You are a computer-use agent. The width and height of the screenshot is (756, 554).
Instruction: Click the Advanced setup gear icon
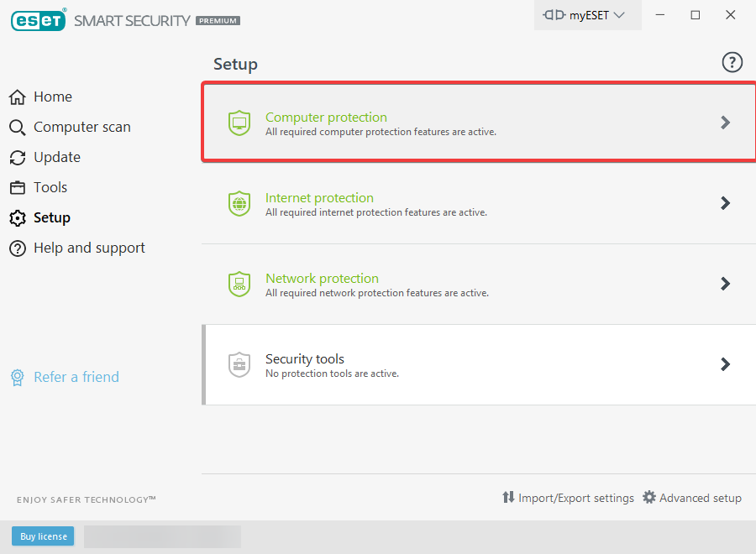point(649,498)
